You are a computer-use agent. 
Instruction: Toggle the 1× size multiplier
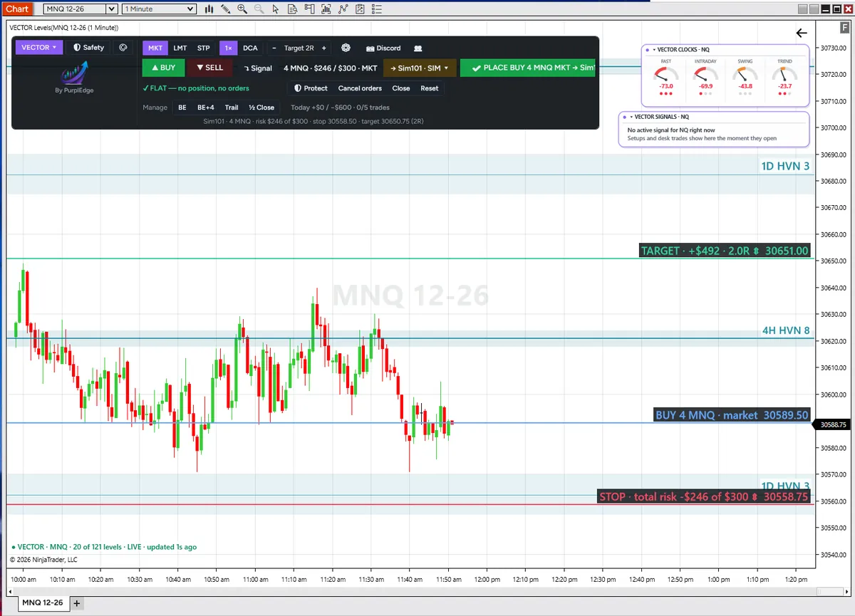pyautogui.click(x=228, y=48)
